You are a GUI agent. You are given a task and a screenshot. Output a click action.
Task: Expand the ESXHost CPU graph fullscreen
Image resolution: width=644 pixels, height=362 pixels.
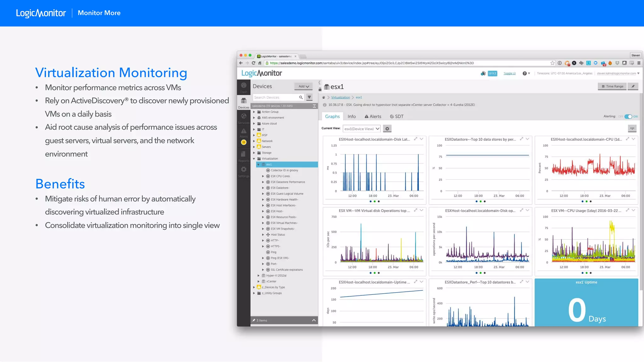(x=628, y=139)
